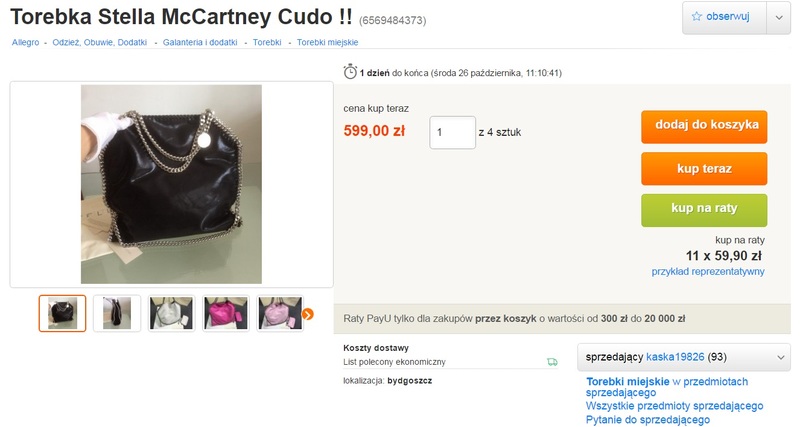Screen dimensions: 800x427
Task: Select the hot pink bag thumbnail
Action: tap(226, 313)
